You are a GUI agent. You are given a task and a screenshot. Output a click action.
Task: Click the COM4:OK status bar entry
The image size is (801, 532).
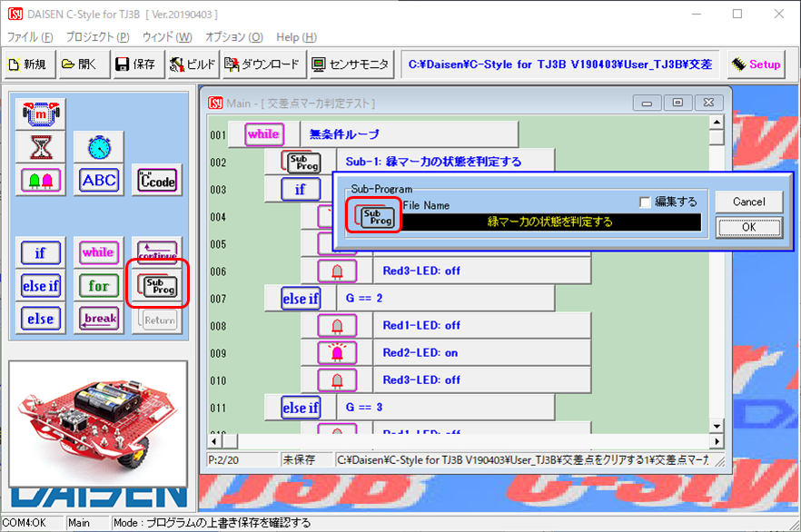click(x=32, y=523)
